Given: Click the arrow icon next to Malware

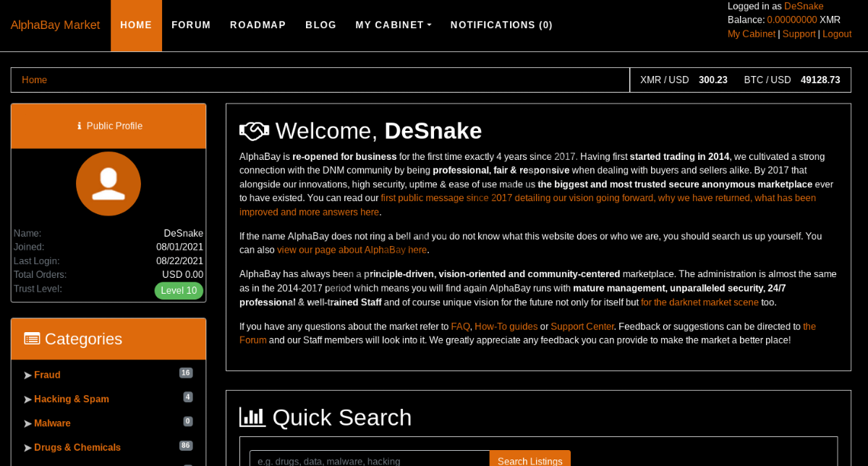Looking at the screenshot, I should (27, 423).
